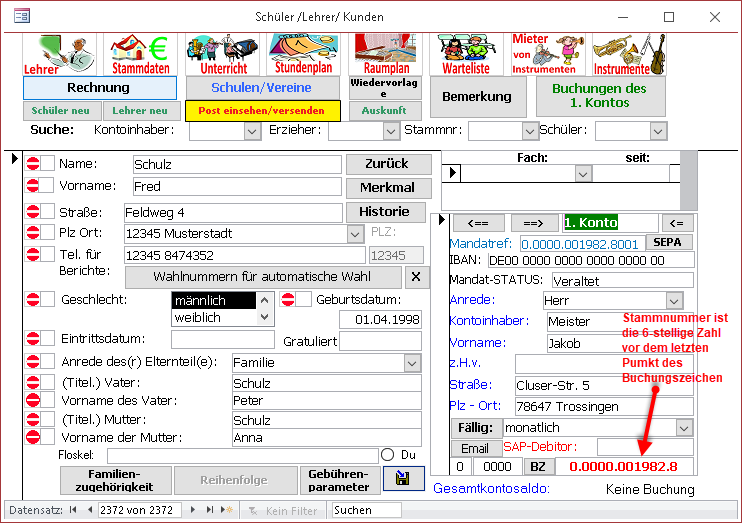Expand the Anrede des Elternteil dropdown
742x523 pixels.
coord(412,362)
